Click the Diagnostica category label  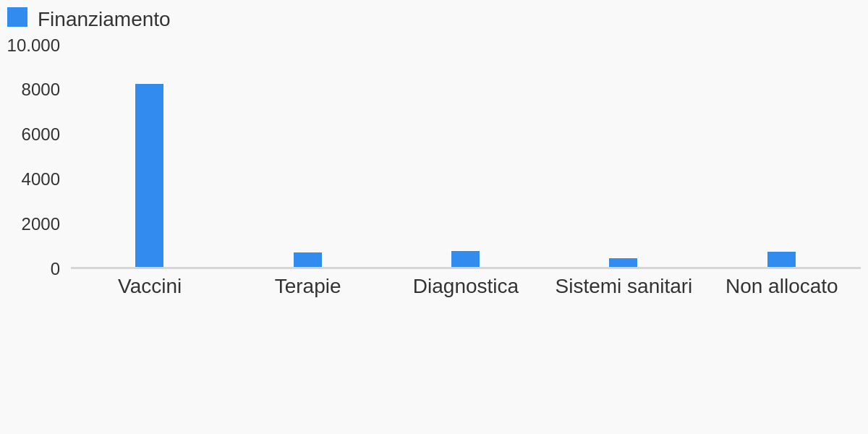click(466, 286)
